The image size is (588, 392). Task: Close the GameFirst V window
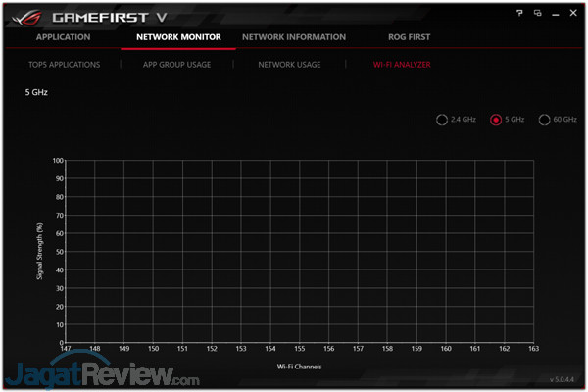(x=573, y=13)
